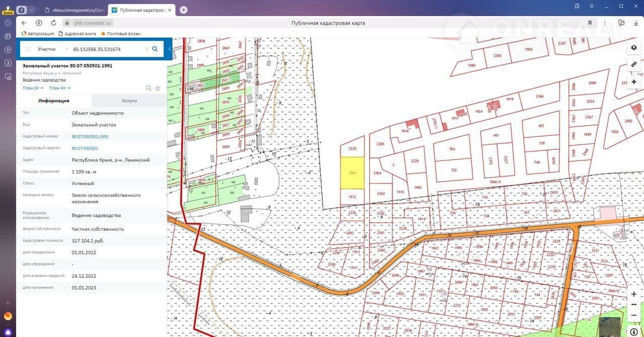Click the compass orientation button
Screen dimensions: 644x337
634,332
